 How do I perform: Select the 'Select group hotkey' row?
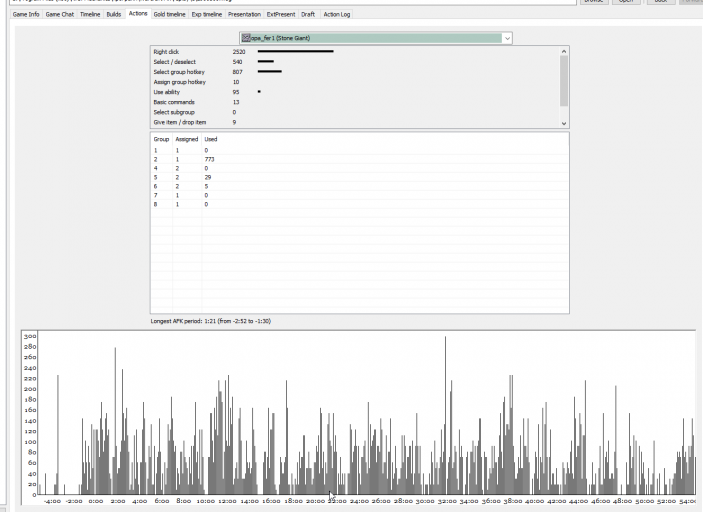(356, 72)
